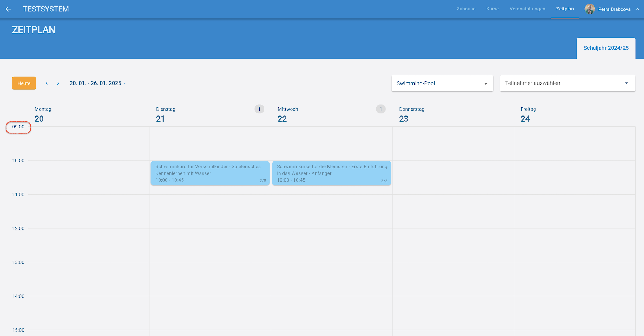Open date range picker 20. 01. - 26. 01. 2025
This screenshot has width=644, height=336.
[x=97, y=83]
